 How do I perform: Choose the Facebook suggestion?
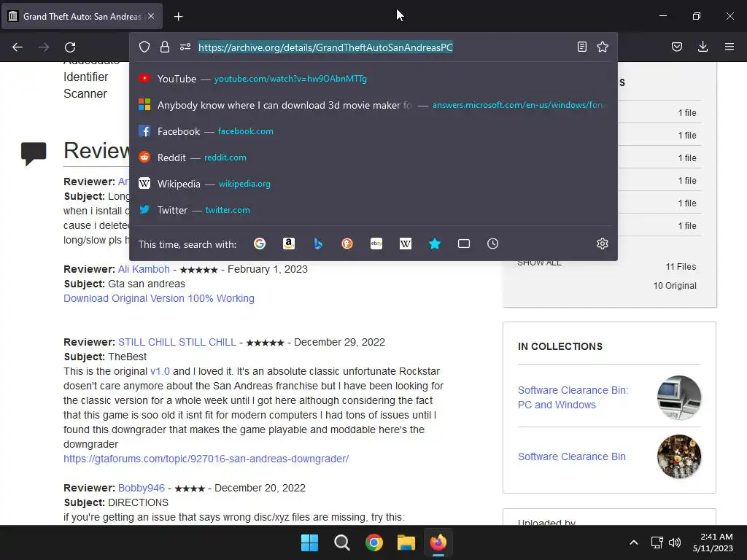coord(373,131)
